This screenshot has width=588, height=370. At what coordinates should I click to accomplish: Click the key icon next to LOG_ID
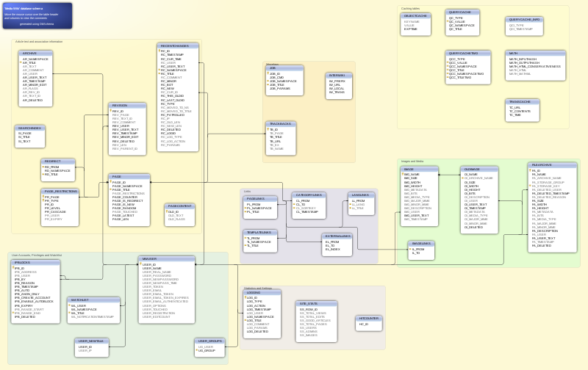[245, 298]
